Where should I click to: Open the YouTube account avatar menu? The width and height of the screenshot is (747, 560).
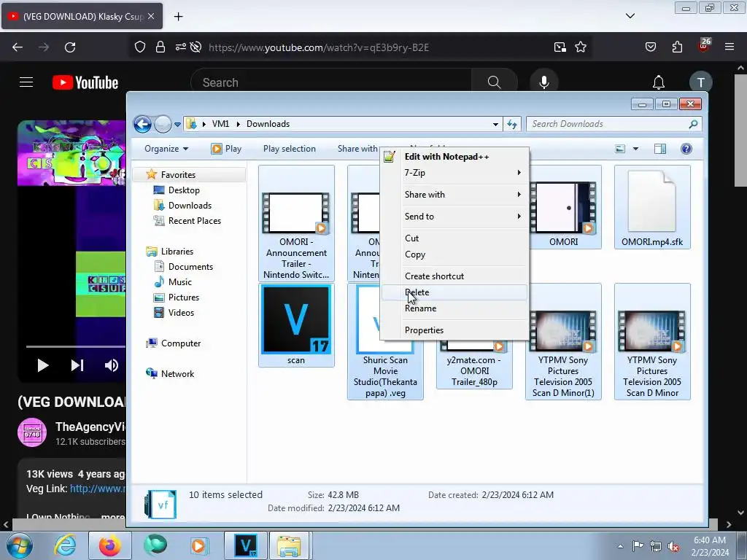click(700, 82)
